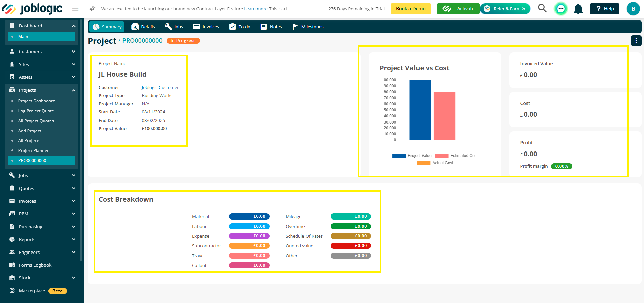Click the Projects folder icon

(12, 90)
